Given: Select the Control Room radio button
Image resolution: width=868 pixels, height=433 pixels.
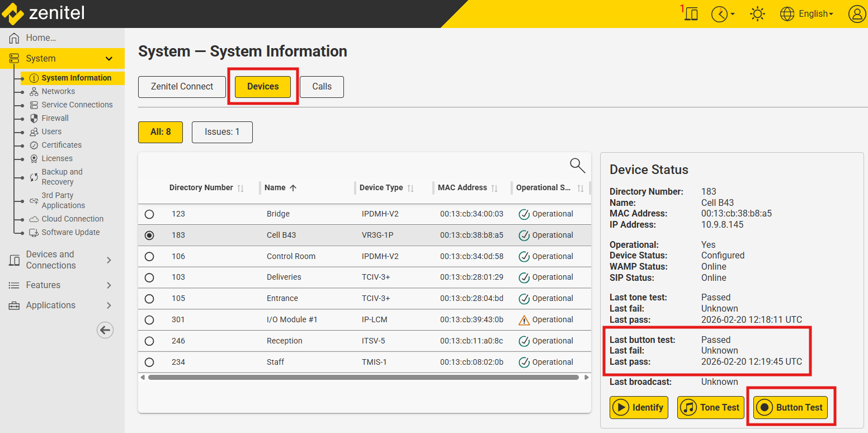Looking at the screenshot, I should (149, 257).
